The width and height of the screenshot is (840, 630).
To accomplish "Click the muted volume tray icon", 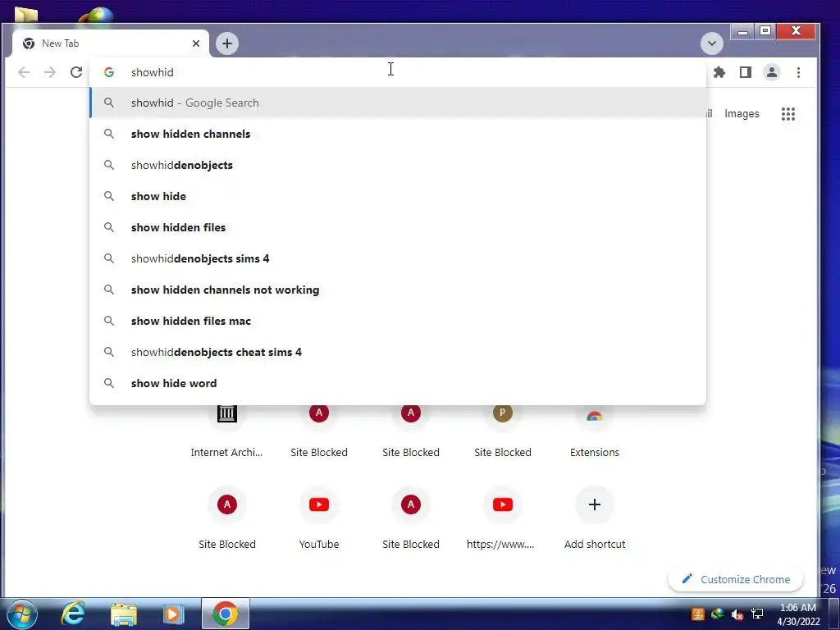I will (x=737, y=614).
